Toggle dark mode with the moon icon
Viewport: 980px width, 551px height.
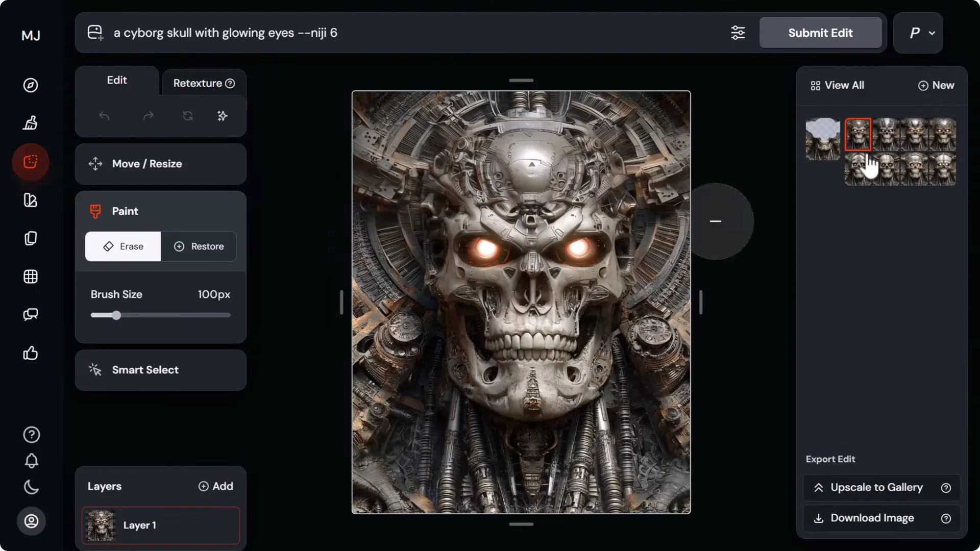click(x=31, y=487)
